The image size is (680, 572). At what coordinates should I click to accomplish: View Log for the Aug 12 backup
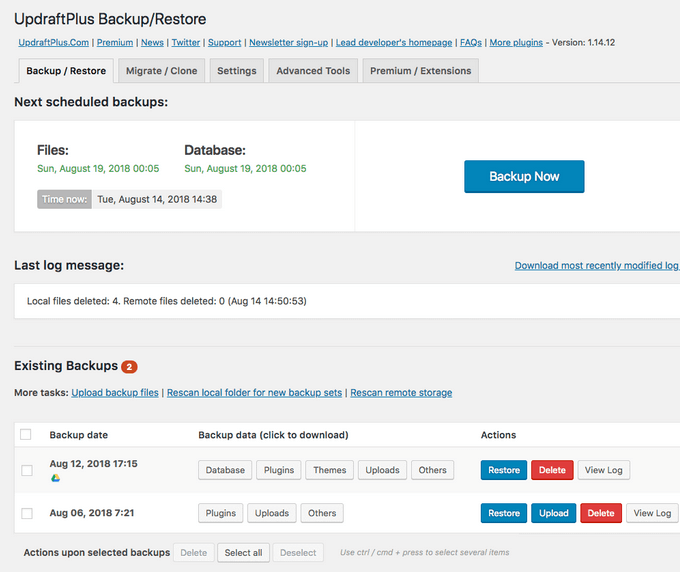coord(603,470)
